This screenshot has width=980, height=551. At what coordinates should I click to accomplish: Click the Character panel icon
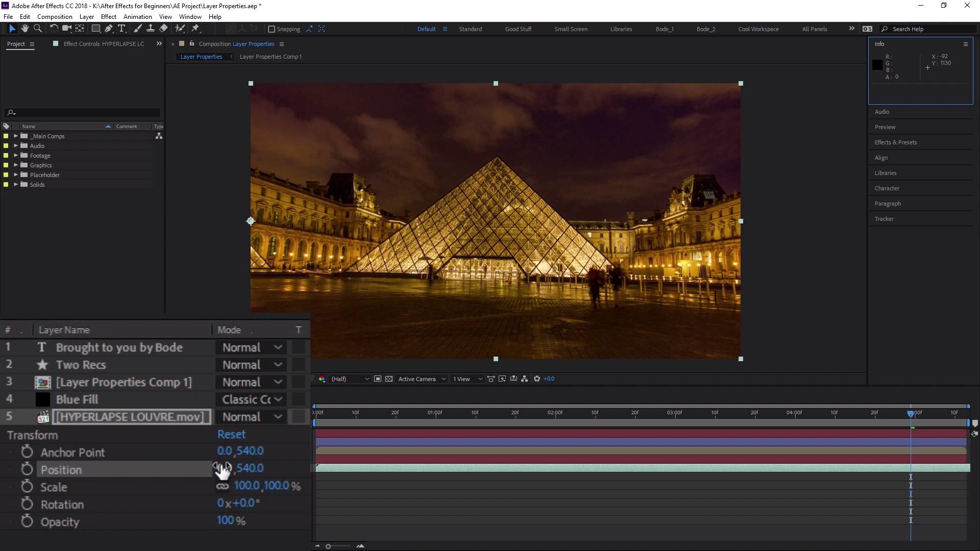coord(886,188)
